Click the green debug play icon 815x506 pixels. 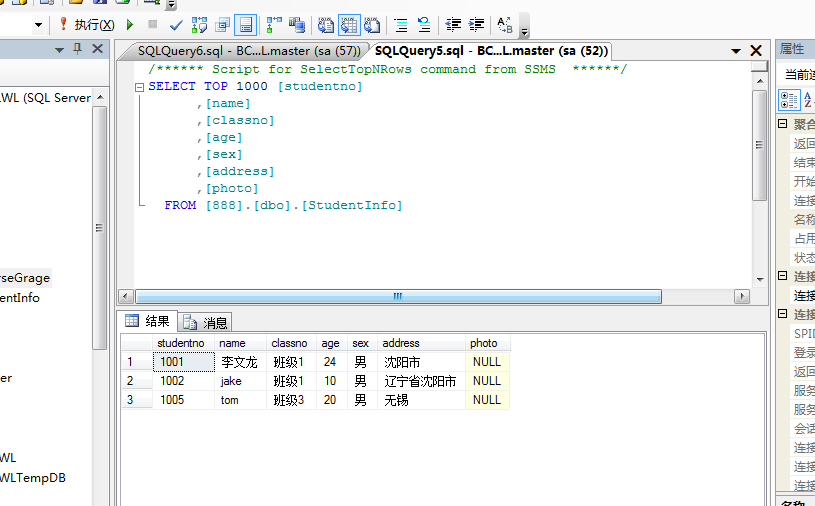point(130,24)
